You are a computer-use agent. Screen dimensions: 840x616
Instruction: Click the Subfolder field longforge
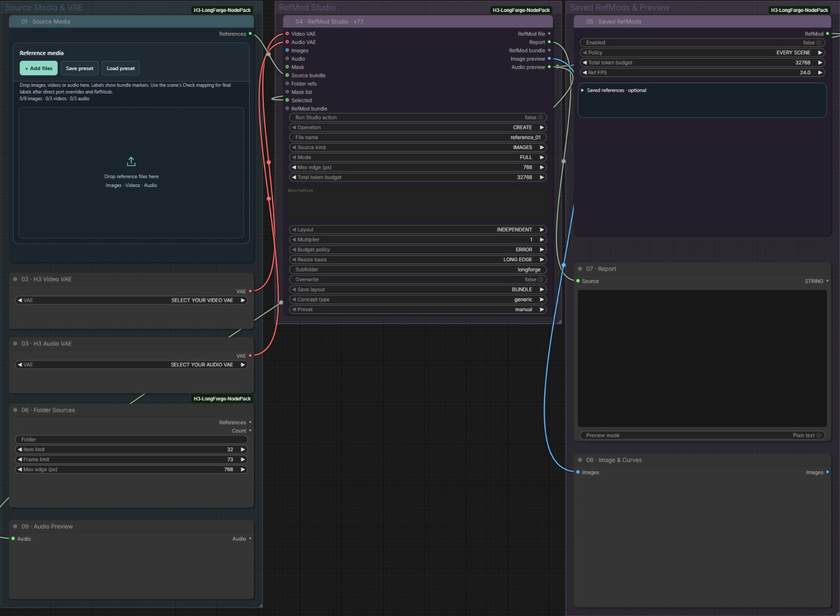[x=418, y=269]
